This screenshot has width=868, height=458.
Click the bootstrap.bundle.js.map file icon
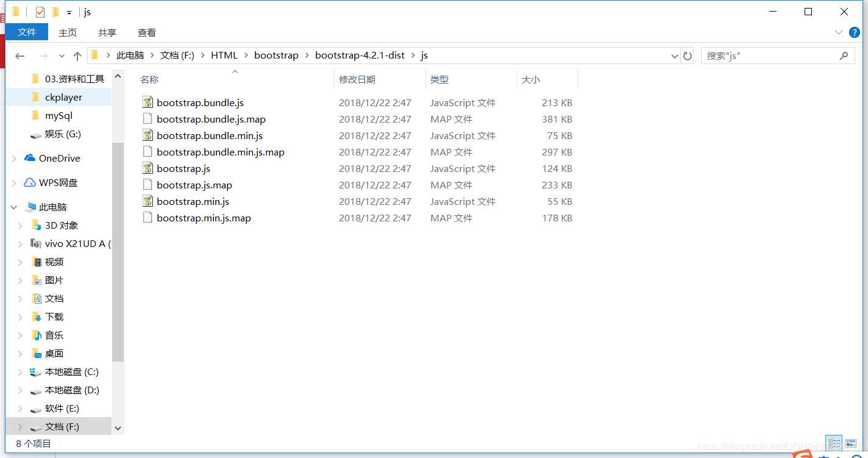(x=147, y=119)
